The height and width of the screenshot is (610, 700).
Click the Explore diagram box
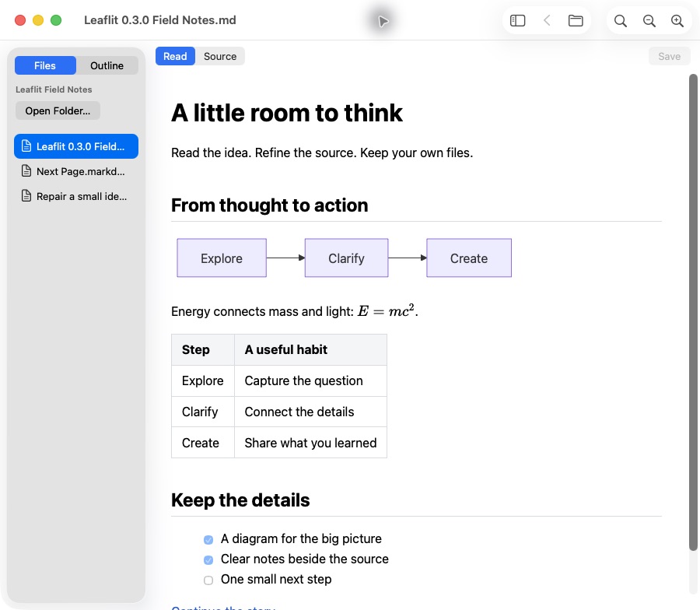coord(222,258)
